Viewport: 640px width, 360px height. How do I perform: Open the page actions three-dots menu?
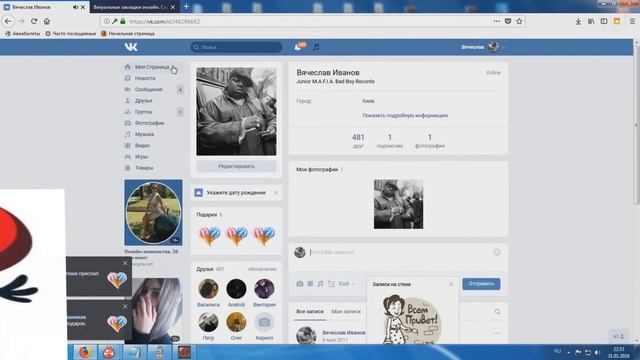496,21
